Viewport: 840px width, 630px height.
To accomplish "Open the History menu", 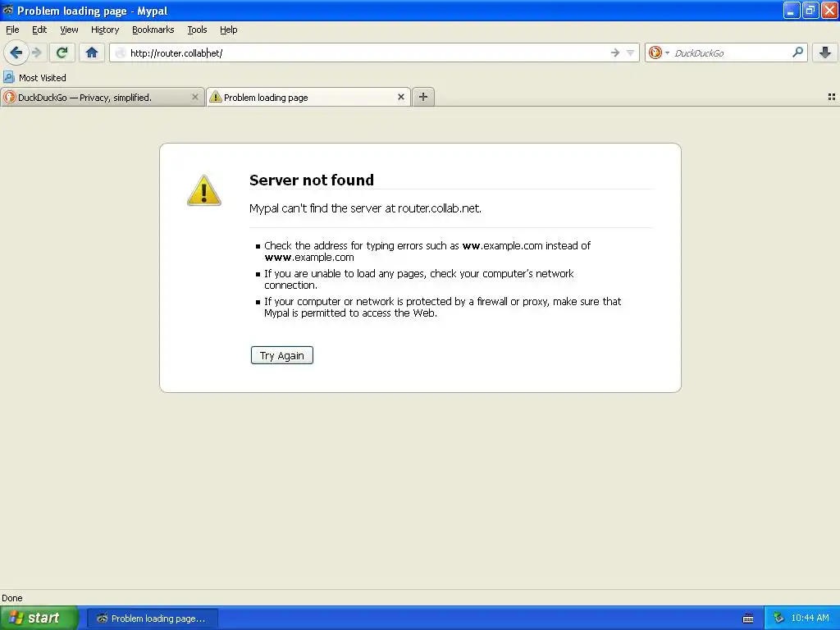I will [105, 30].
